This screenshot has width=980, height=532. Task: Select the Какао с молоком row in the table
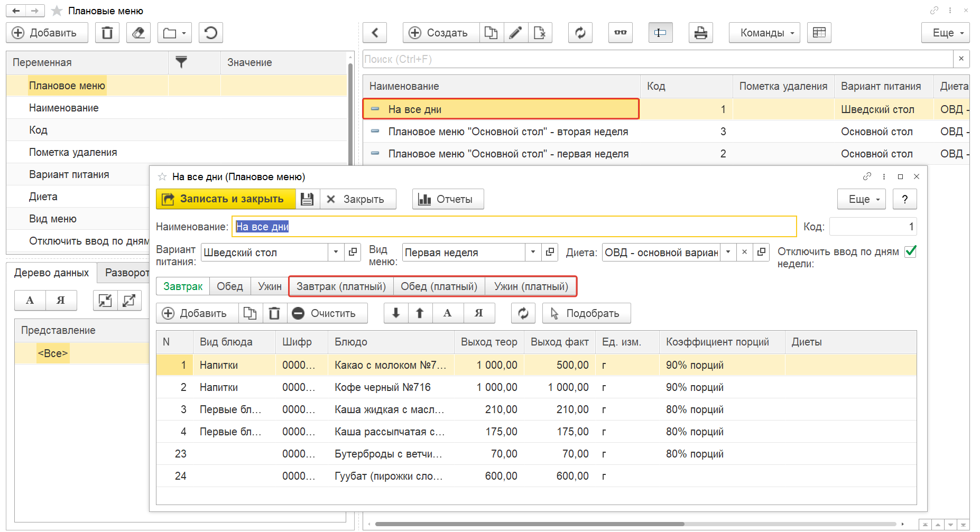coord(390,365)
